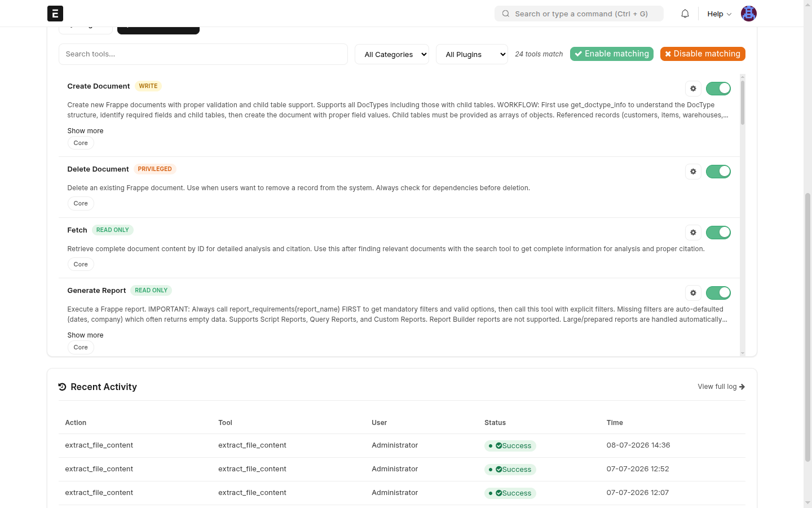This screenshot has width=812, height=508.
Task: Open the notifications bell
Action: point(685,14)
